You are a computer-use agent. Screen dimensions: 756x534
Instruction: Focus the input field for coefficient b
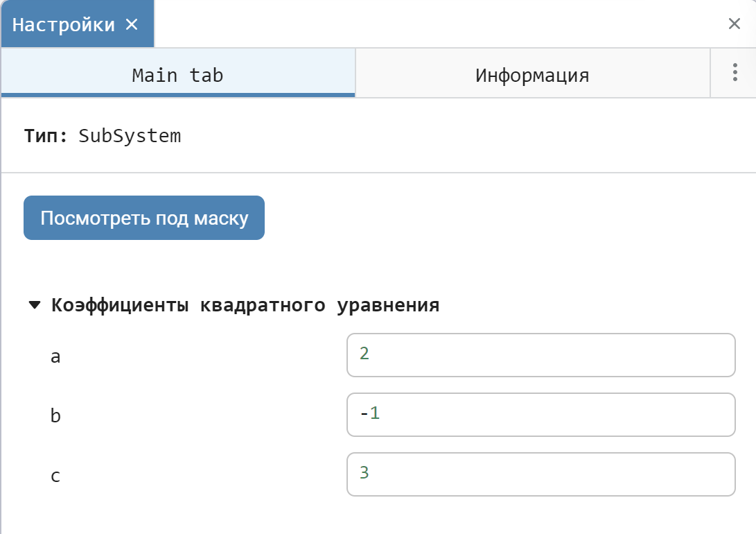tap(540, 415)
